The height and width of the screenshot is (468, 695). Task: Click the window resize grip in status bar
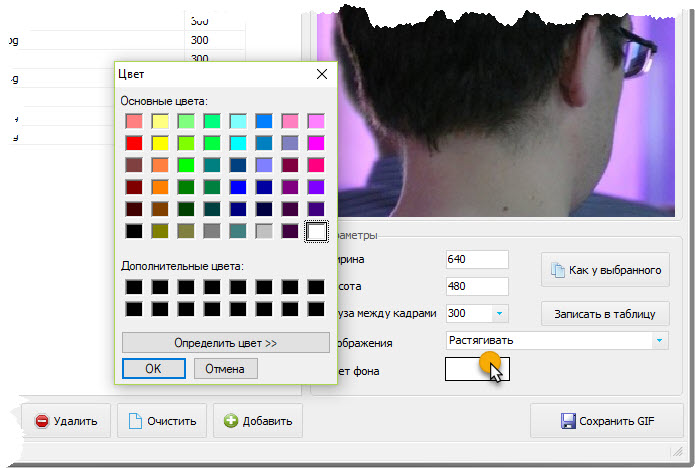pos(678,452)
